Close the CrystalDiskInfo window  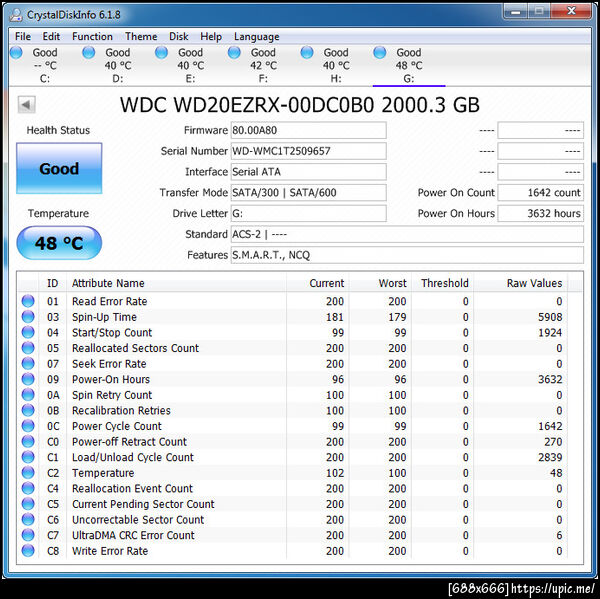[571, 11]
